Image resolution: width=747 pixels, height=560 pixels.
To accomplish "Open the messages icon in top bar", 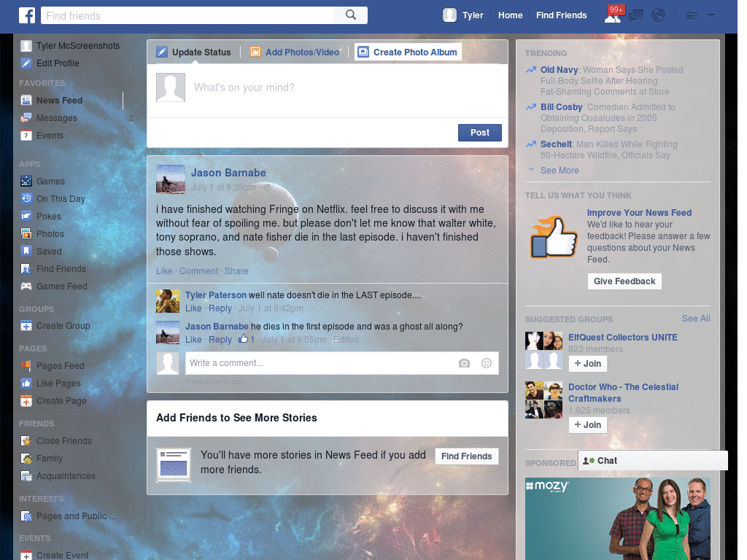I will pyautogui.click(x=635, y=16).
